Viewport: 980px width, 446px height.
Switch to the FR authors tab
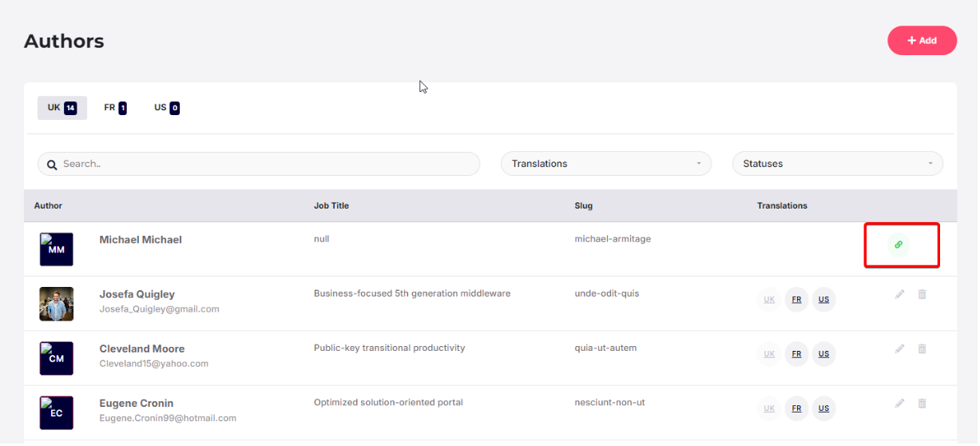(x=115, y=108)
